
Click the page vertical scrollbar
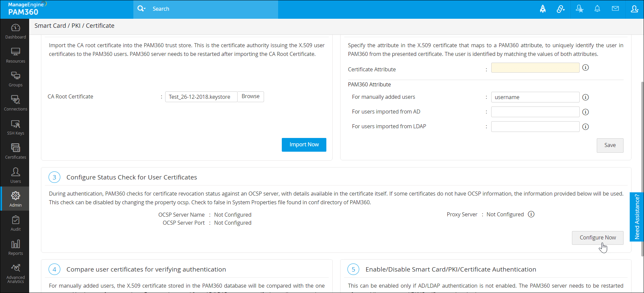(x=642, y=169)
